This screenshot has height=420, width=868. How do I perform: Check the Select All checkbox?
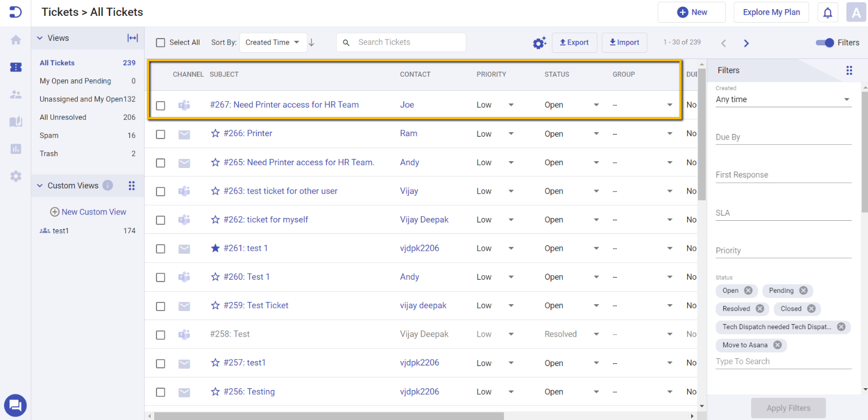click(x=160, y=42)
